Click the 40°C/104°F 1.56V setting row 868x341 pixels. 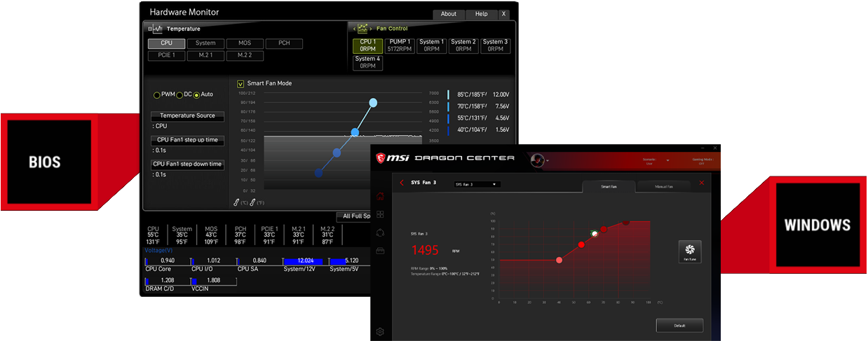[479, 130]
